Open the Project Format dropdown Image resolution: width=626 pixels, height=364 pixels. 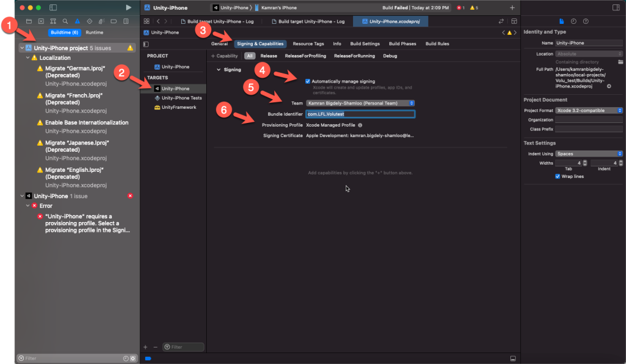(589, 110)
